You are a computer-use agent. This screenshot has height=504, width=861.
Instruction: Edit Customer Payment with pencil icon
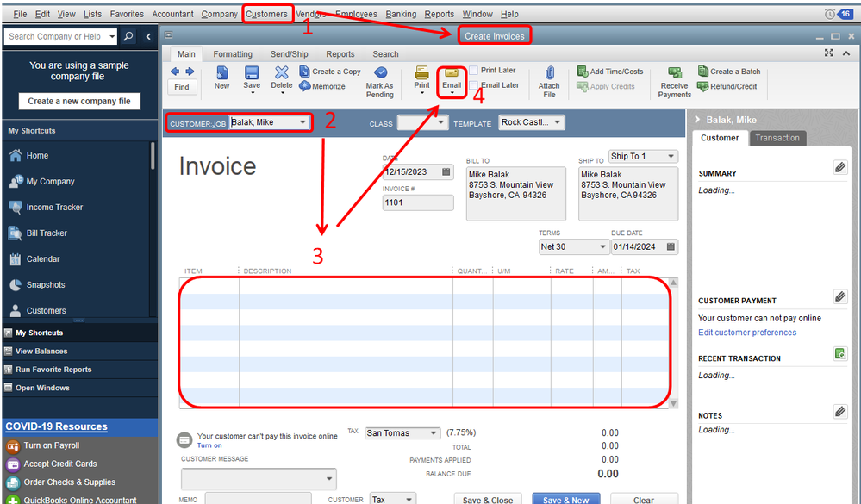840,296
